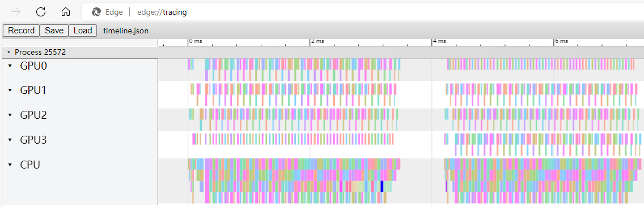The height and width of the screenshot is (207, 644).
Task: Go to the browser home page
Action: pyautogui.click(x=65, y=12)
